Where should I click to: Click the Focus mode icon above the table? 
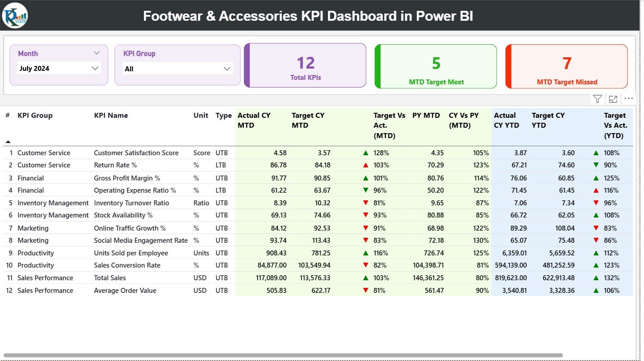click(x=612, y=98)
